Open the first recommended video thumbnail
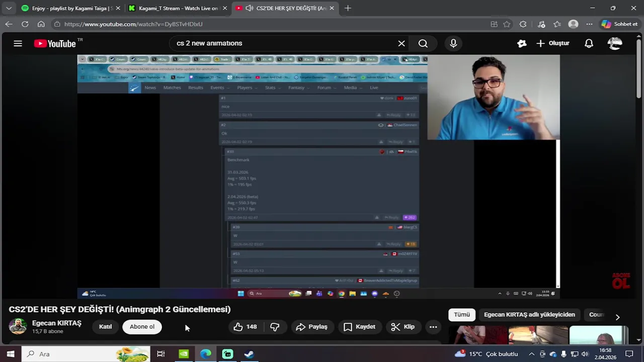This screenshot has width=644, height=362. tap(478, 335)
